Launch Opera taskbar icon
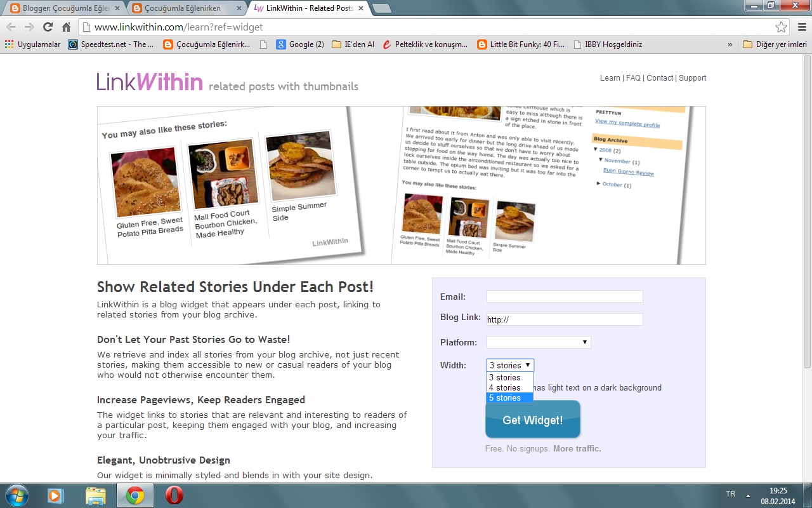 point(174,495)
